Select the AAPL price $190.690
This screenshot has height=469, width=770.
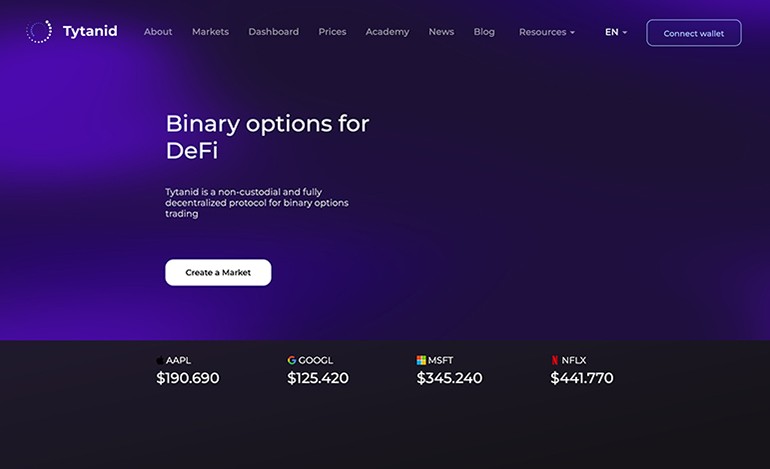(188, 378)
